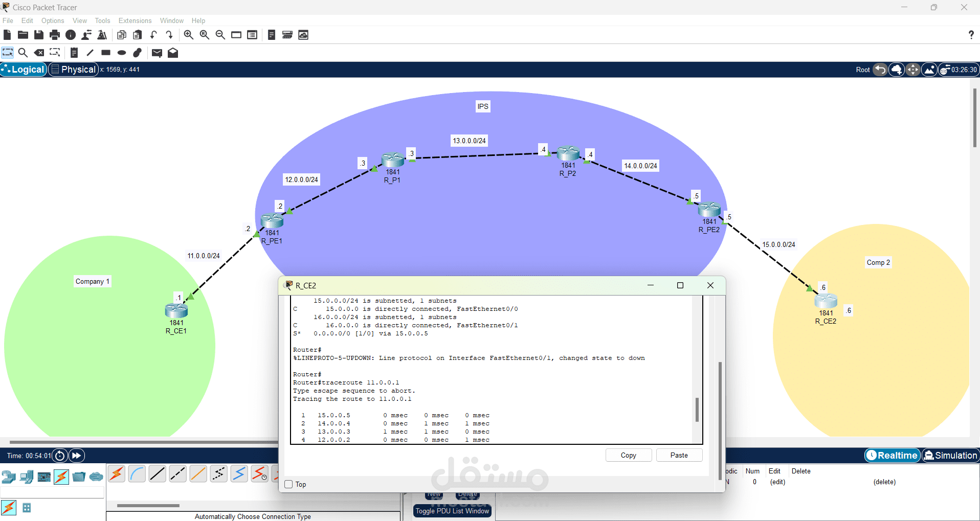980x521 pixels.
Task: Click the Root navigation label
Action: coord(863,70)
